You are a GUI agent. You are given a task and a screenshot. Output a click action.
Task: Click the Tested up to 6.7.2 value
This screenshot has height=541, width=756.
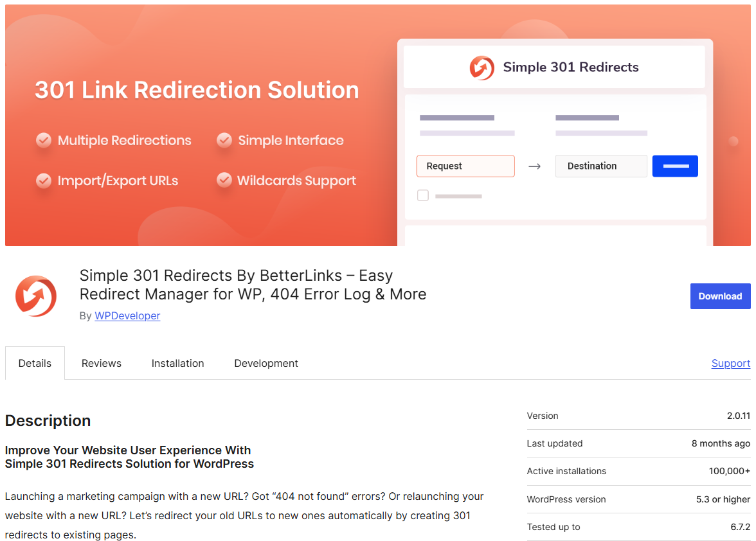coord(741,527)
